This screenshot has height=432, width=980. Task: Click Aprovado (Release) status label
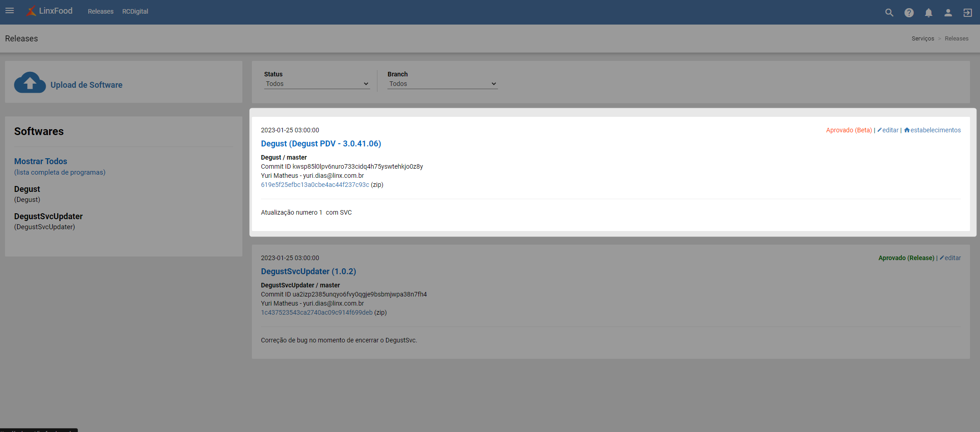(906, 258)
